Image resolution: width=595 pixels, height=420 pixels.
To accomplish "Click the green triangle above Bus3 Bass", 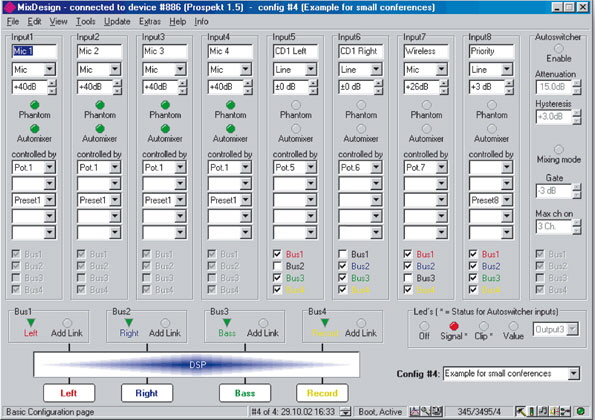I will tap(227, 322).
